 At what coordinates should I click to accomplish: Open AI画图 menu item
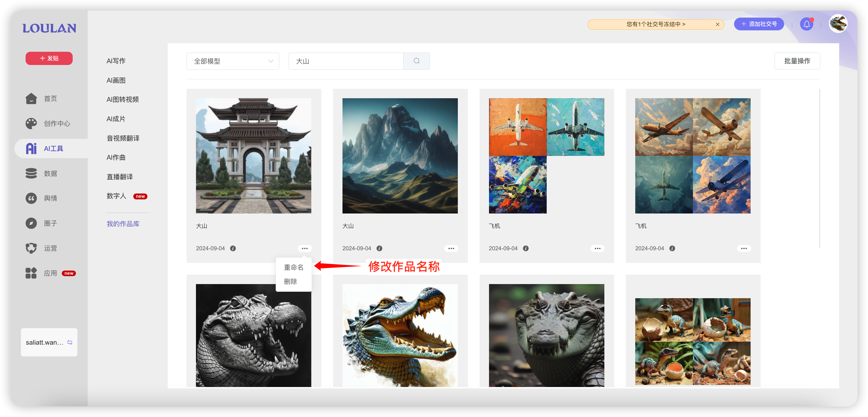(x=116, y=81)
